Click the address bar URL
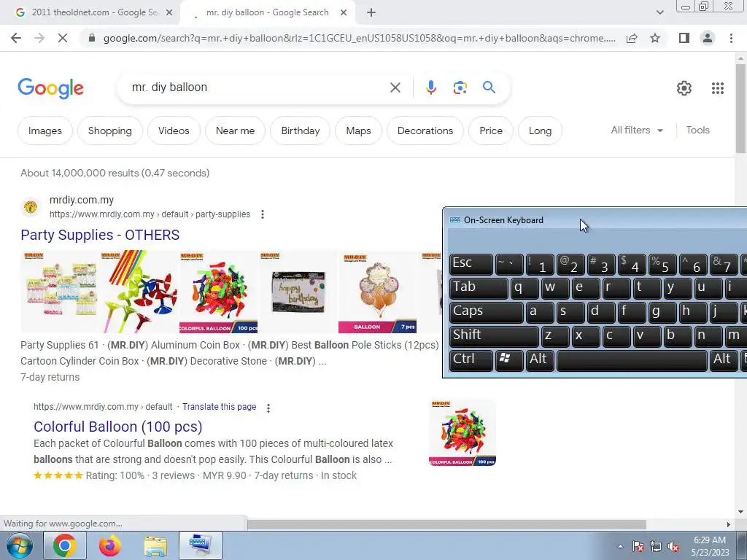The width and height of the screenshot is (747, 560). click(359, 38)
